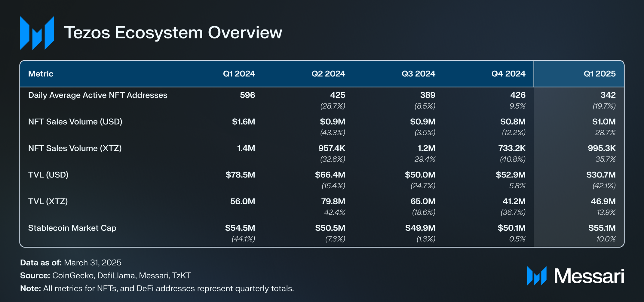Click the $1.6M NFT sales value
644x302 pixels.
tap(244, 122)
